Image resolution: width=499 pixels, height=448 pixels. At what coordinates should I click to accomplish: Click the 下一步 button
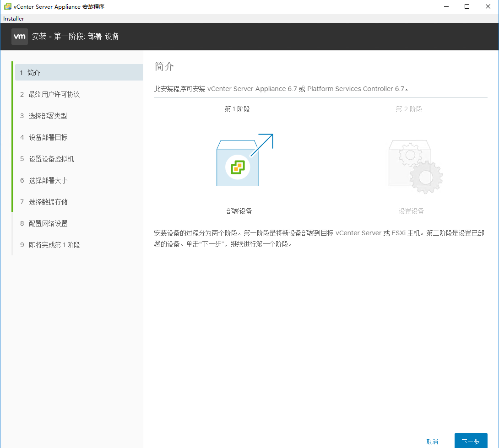pyautogui.click(x=471, y=441)
